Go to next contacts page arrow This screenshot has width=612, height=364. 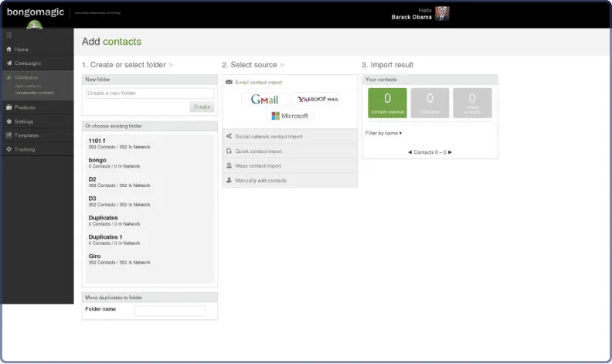[x=450, y=152]
